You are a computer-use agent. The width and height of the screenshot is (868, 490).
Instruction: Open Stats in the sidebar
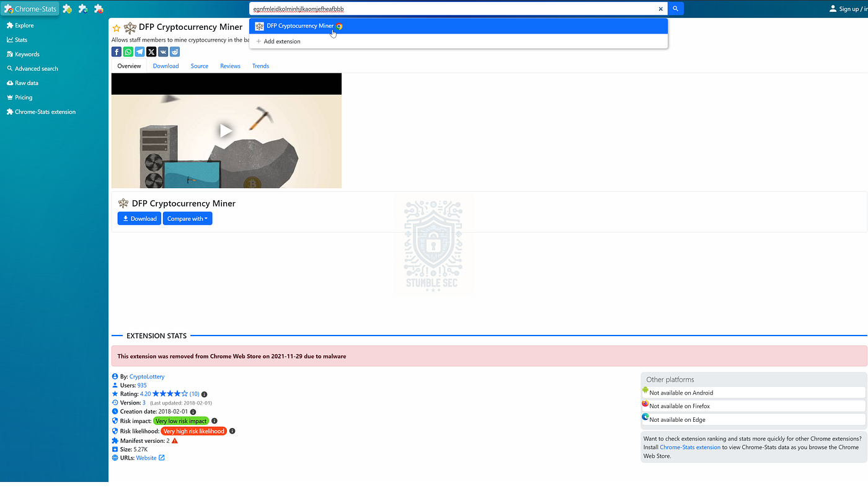click(x=17, y=40)
